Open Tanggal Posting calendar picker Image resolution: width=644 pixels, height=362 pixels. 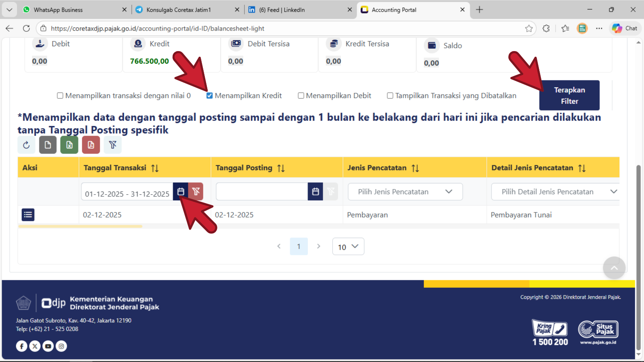316,192
